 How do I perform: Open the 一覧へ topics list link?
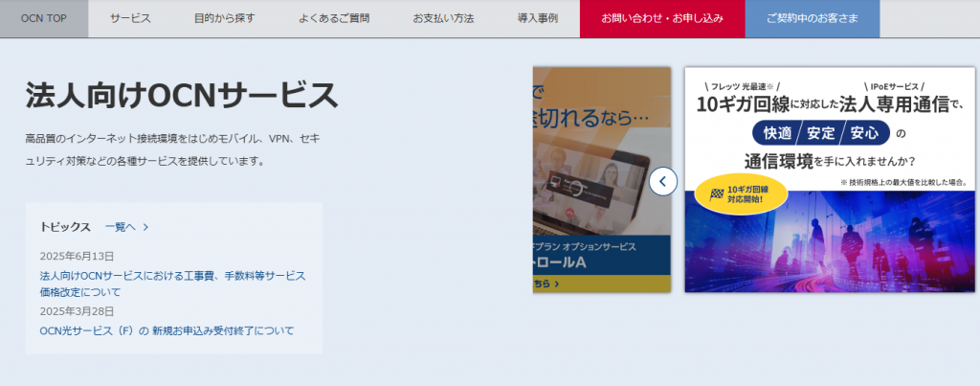click(121, 227)
